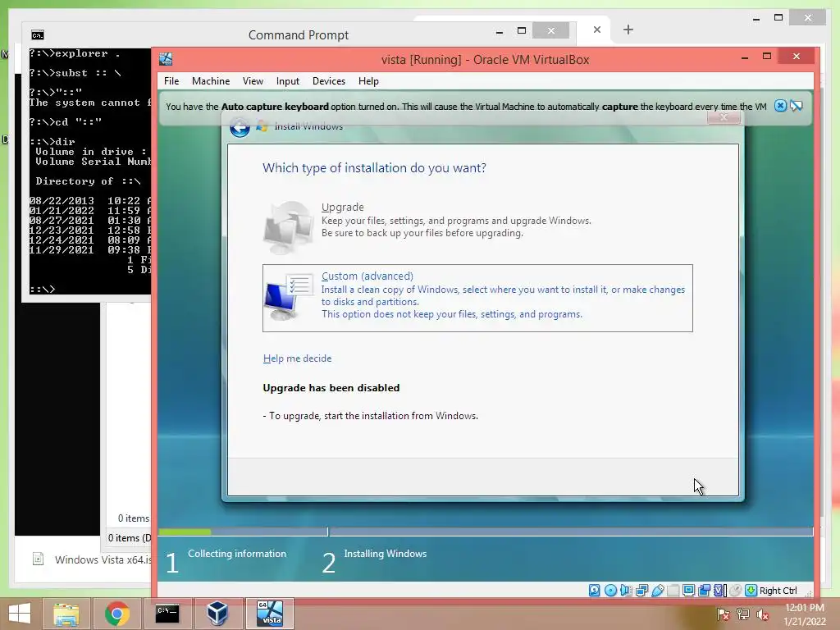Launch Google Chrome from the taskbar

click(x=116, y=614)
